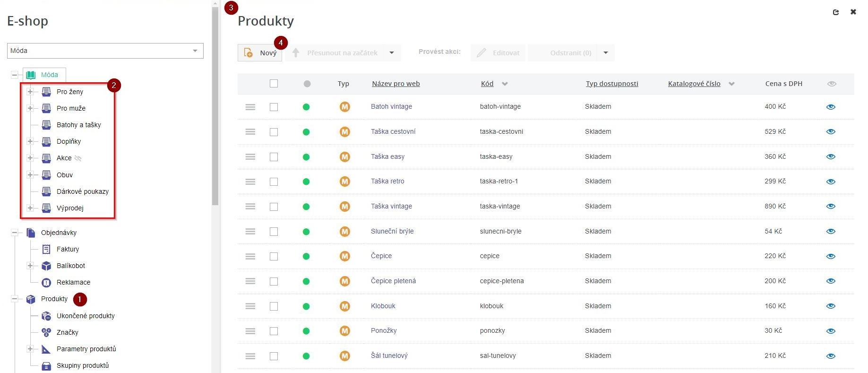This screenshot has height=373, width=868.
Task: Sort by Název pro web column header
Action: pos(395,84)
